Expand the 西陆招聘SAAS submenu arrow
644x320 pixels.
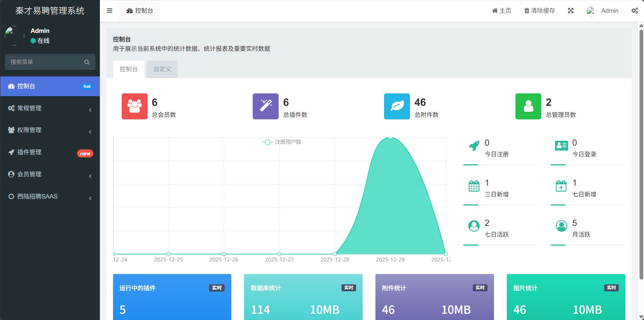pyautogui.click(x=90, y=198)
